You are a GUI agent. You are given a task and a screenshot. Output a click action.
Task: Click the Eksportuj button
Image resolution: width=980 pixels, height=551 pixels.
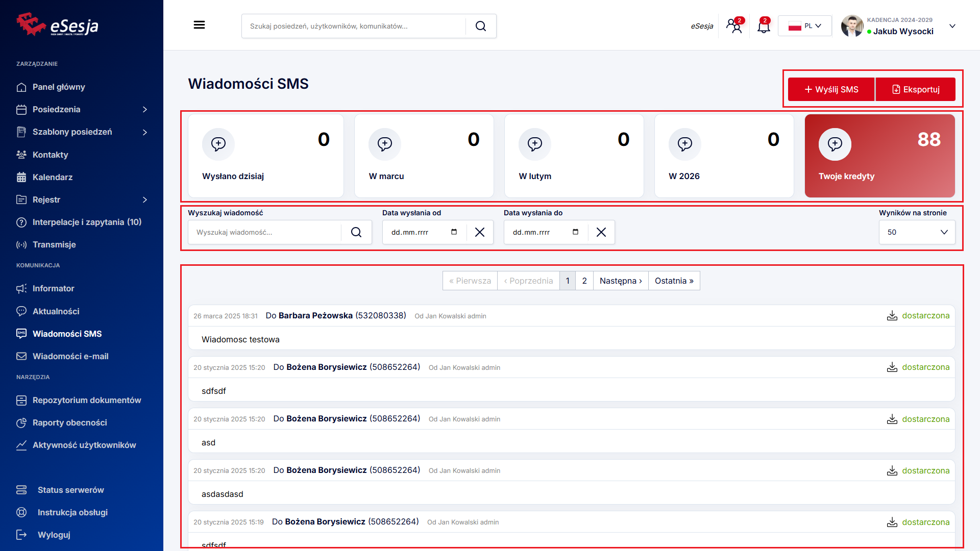tap(916, 89)
